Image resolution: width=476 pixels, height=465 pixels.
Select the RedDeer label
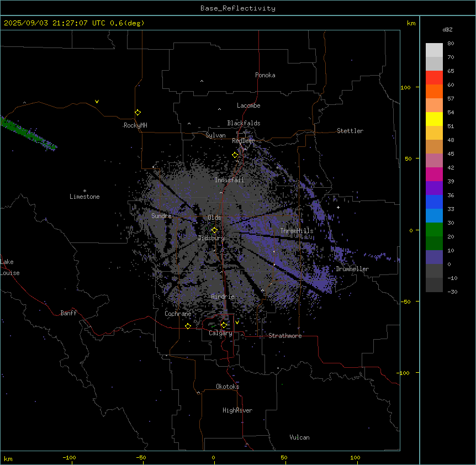[x=243, y=141]
